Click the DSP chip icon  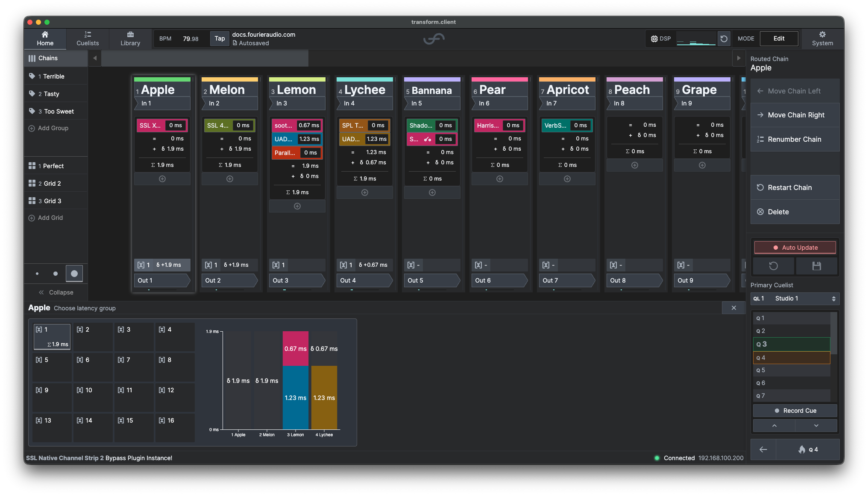click(654, 39)
